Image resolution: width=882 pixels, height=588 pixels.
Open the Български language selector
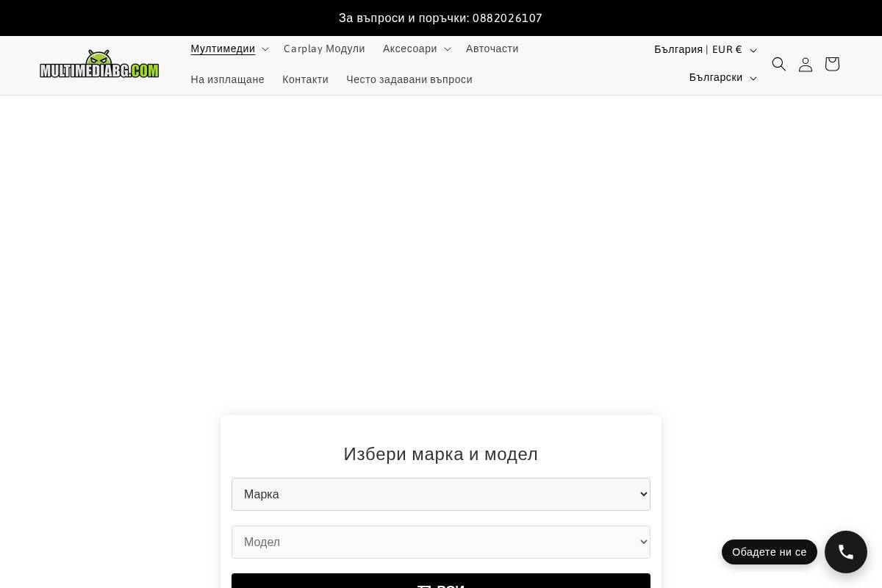coord(723,77)
